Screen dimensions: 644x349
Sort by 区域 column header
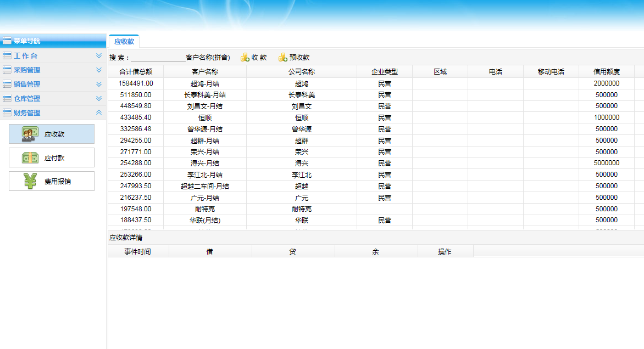pyautogui.click(x=440, y=72)
